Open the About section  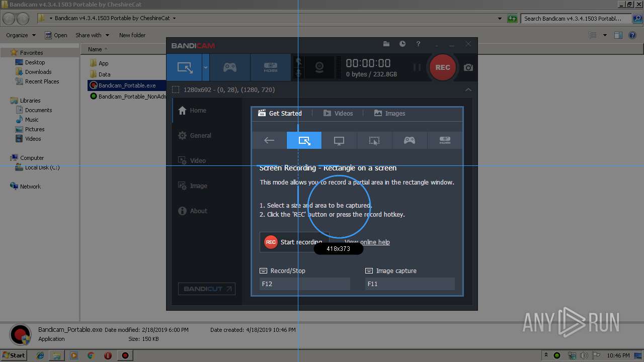(207, 211)
